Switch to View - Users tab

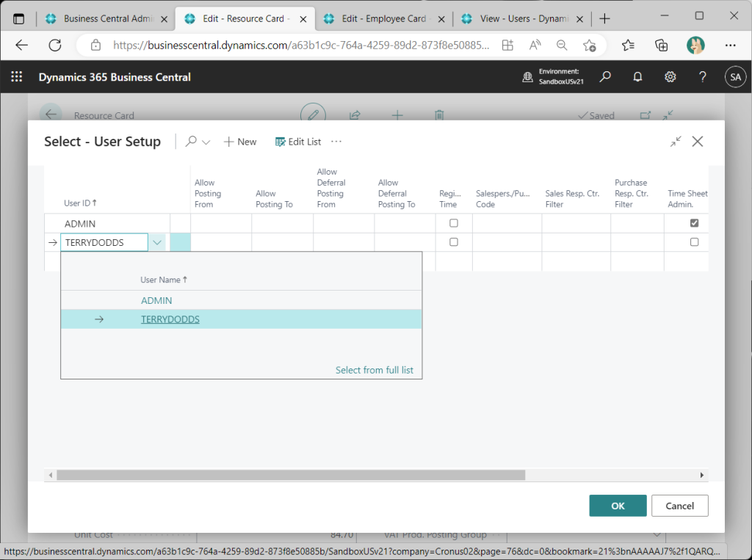(523, 18)
